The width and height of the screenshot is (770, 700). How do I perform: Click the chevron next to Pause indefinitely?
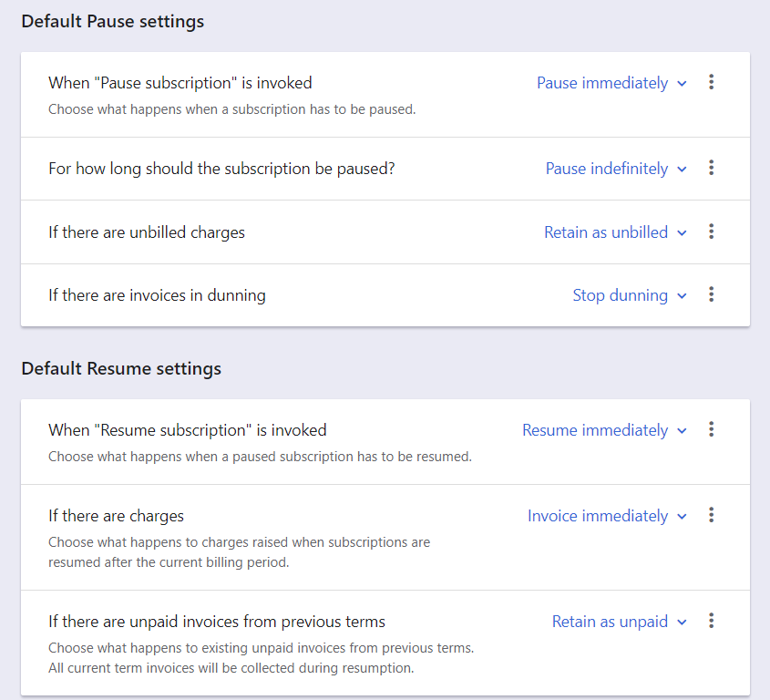coord(682,170)
